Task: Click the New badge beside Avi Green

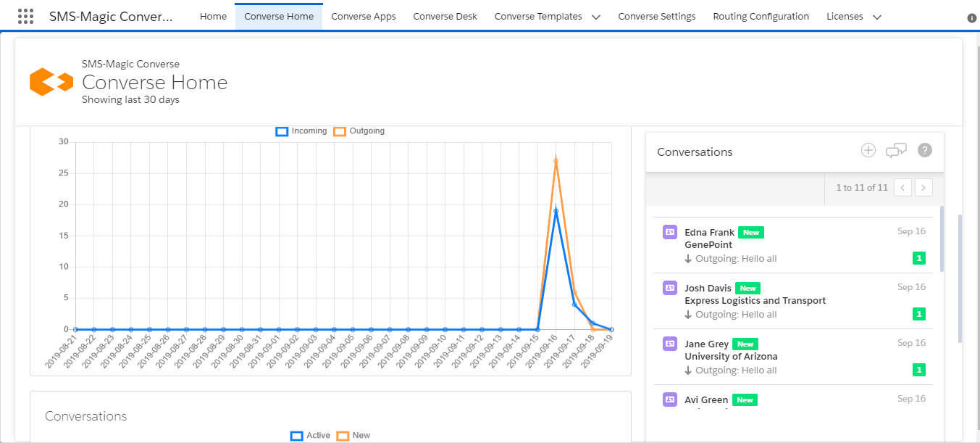Action: [745, 399]
